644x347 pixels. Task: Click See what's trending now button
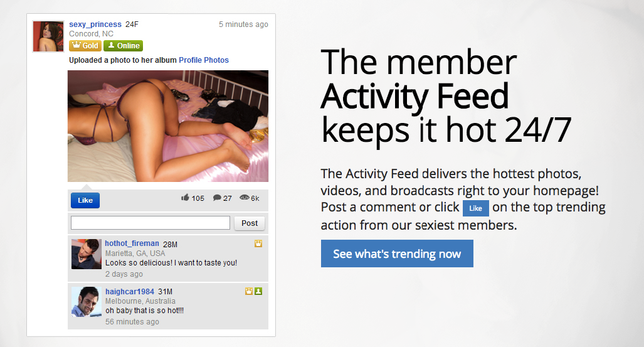point(397,254)
